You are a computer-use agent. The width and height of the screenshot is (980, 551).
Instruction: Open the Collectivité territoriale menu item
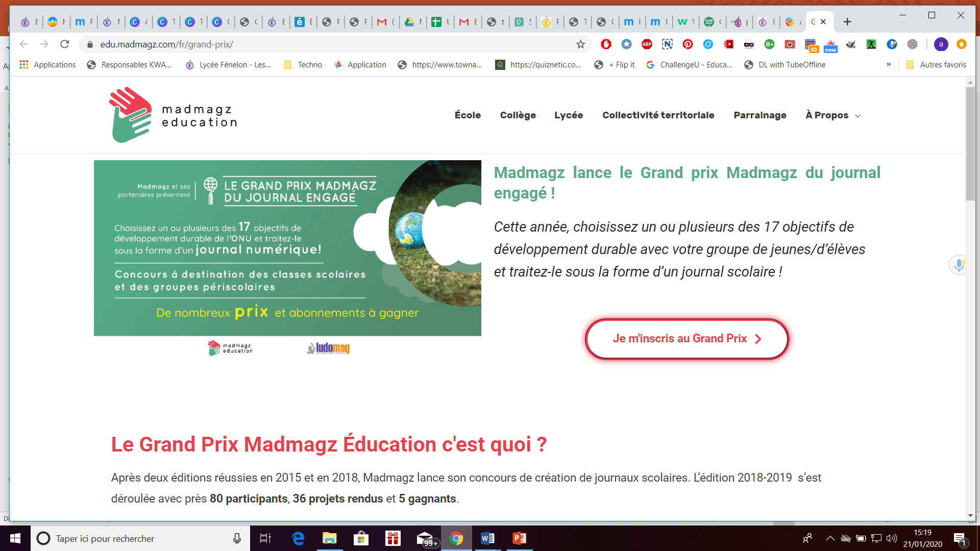point(658,115)
